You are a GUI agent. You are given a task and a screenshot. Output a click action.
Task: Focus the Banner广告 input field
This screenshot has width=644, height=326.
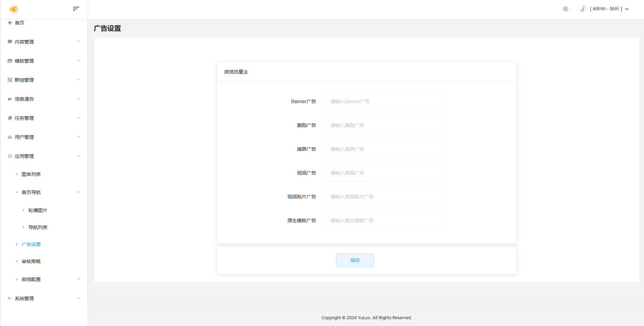point(382,101)
